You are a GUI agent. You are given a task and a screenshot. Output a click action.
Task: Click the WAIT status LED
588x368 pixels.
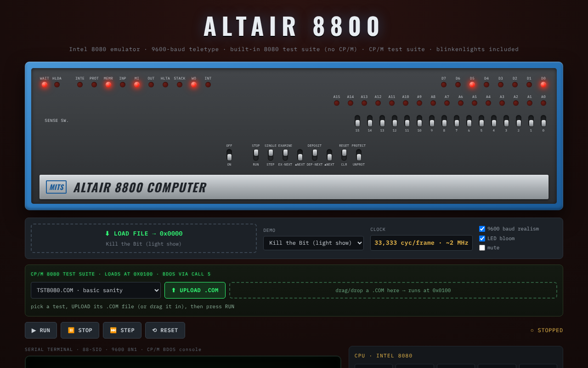[x=45, y=85]
